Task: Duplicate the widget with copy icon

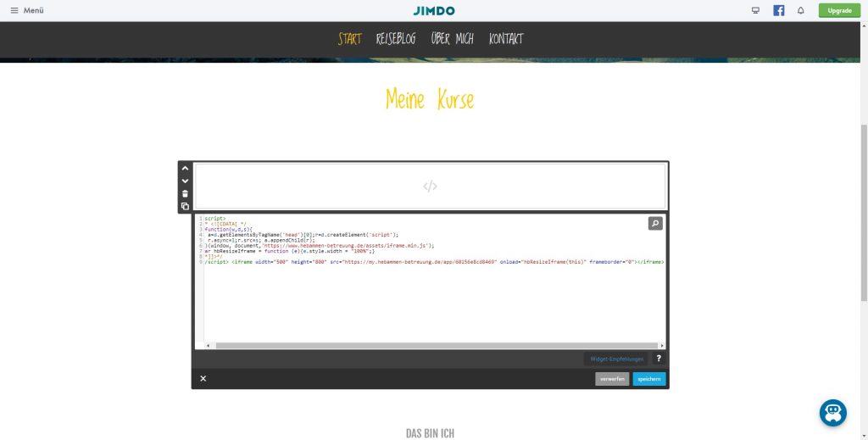Action: [x=185, y=206]
